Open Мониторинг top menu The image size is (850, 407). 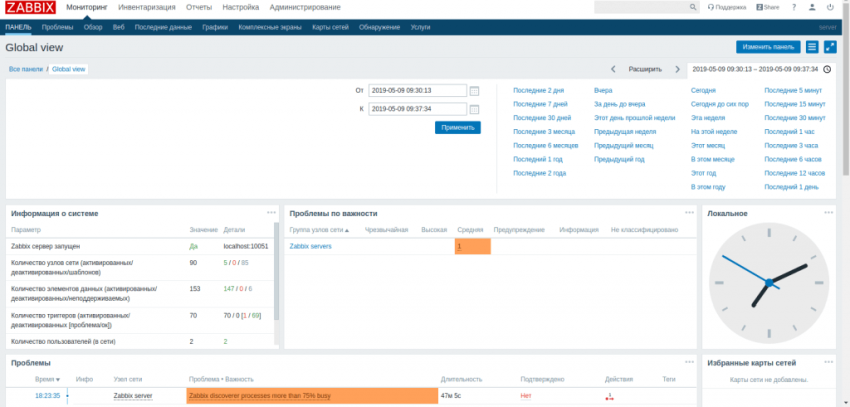[87, 8]
